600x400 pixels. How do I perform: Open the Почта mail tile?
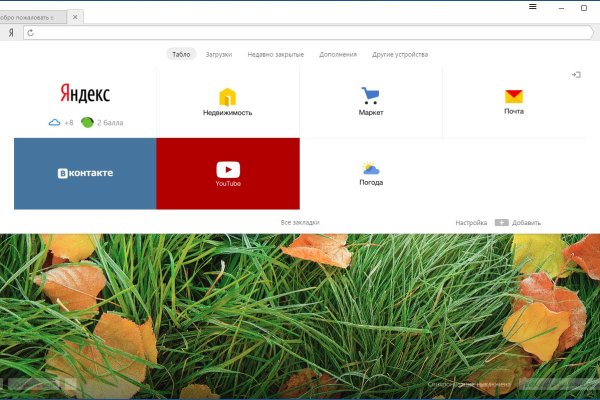(x=513, y=102)
